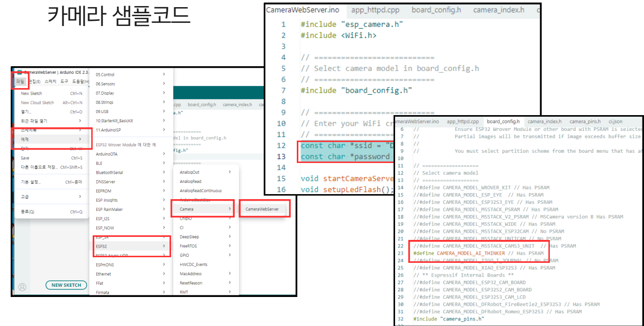Choose New Sketch from the file menu
Viewport: 644px width, 326px height.
[51, 94]
